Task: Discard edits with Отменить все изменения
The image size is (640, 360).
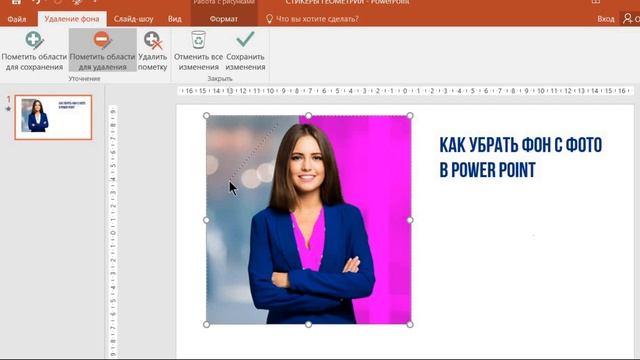Action: 198,51
